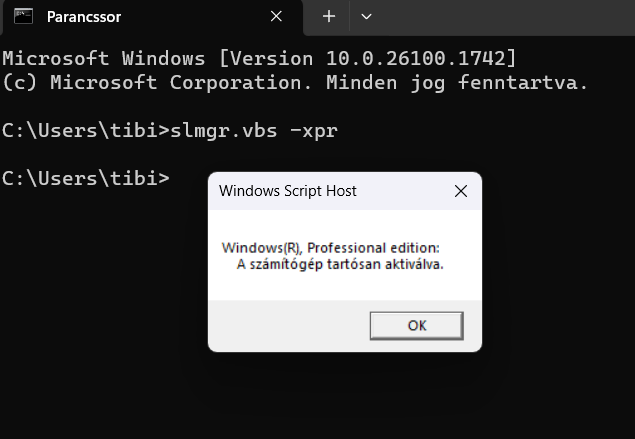
Task: Click the 'Minden jog fenntartva' copyright line
Action: coord(295,83)
